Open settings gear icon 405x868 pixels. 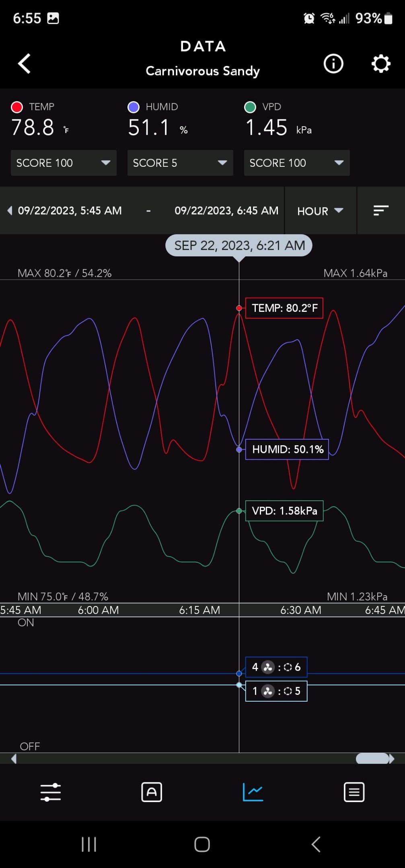(381, 63)
